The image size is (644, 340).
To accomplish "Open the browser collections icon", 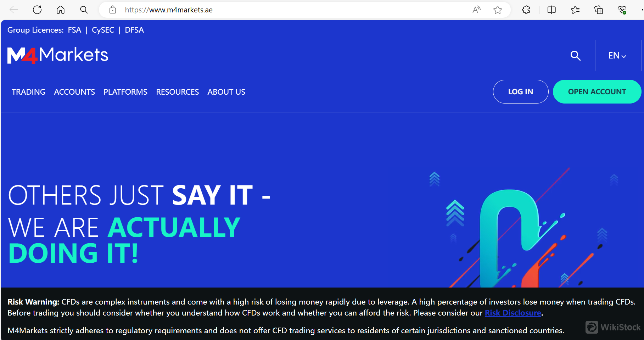I will coord(599,10).
